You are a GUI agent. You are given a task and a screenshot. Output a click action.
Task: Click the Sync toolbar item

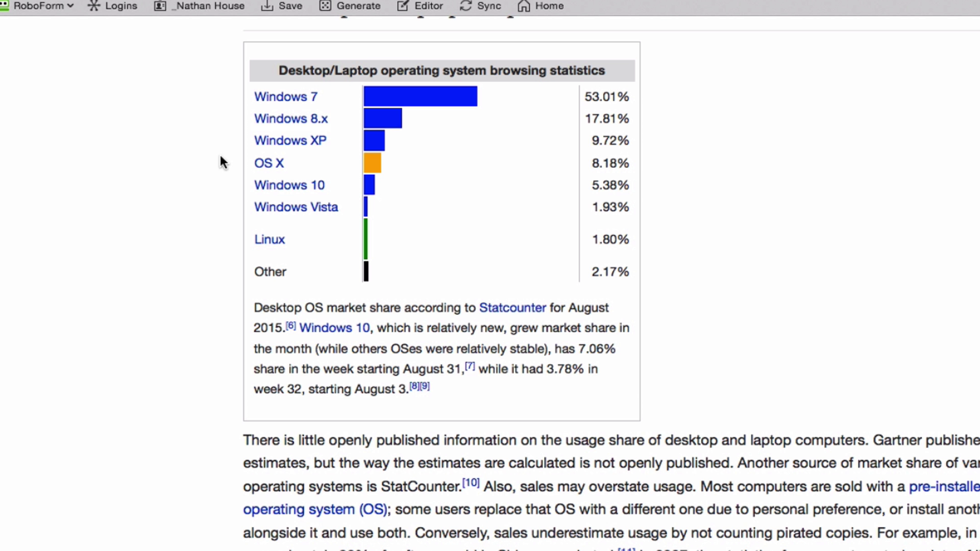pyautogui.click(x=480, y=6)
